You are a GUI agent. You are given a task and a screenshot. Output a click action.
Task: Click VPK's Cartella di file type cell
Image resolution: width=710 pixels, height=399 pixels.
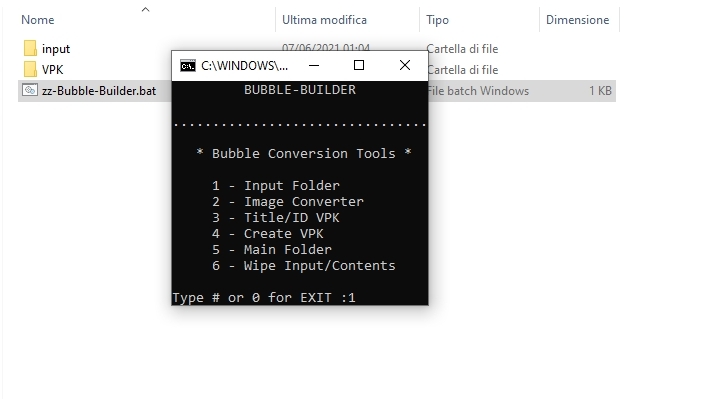click(463, 70)
